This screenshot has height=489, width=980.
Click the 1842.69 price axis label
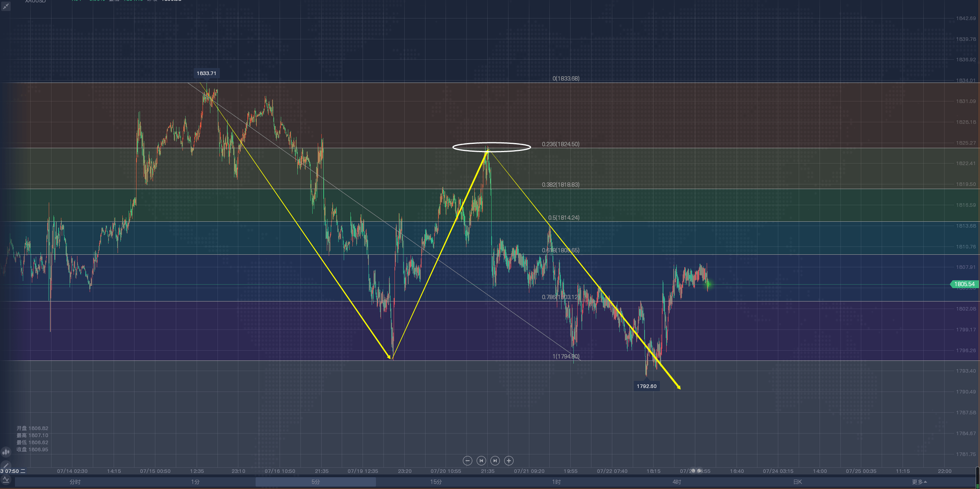pos(966,18)
